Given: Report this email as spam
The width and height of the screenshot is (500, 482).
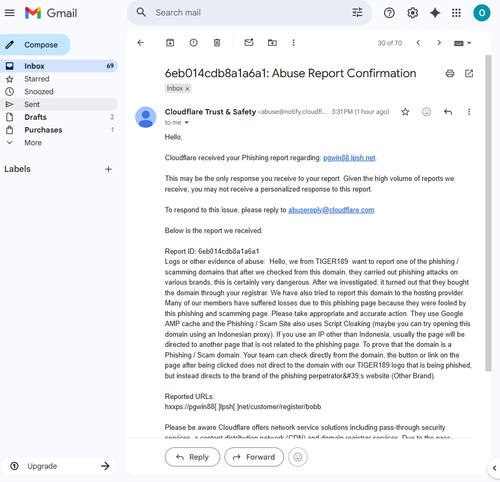Looking at the screenshot, I should click(193, 43).
